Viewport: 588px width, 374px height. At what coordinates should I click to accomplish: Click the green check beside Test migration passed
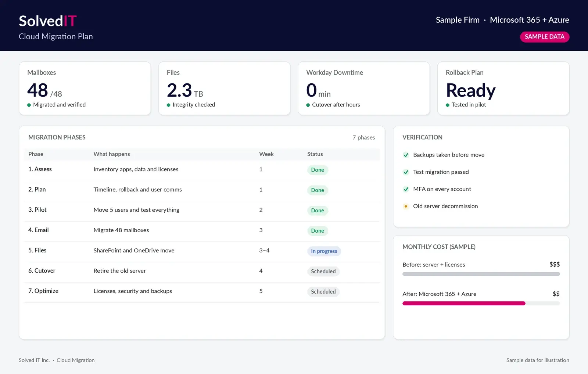(x=406, y=172)
